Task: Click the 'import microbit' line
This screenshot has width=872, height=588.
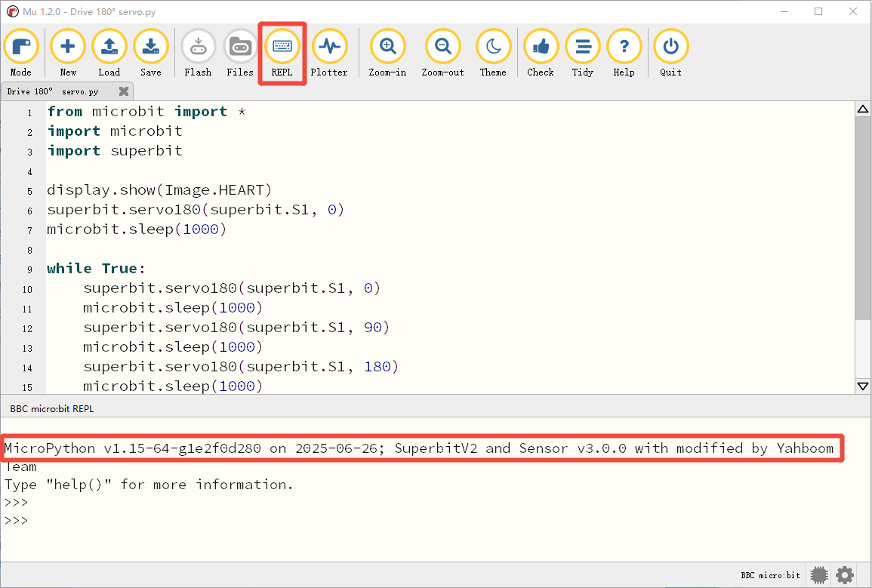Action: point(115,131)
